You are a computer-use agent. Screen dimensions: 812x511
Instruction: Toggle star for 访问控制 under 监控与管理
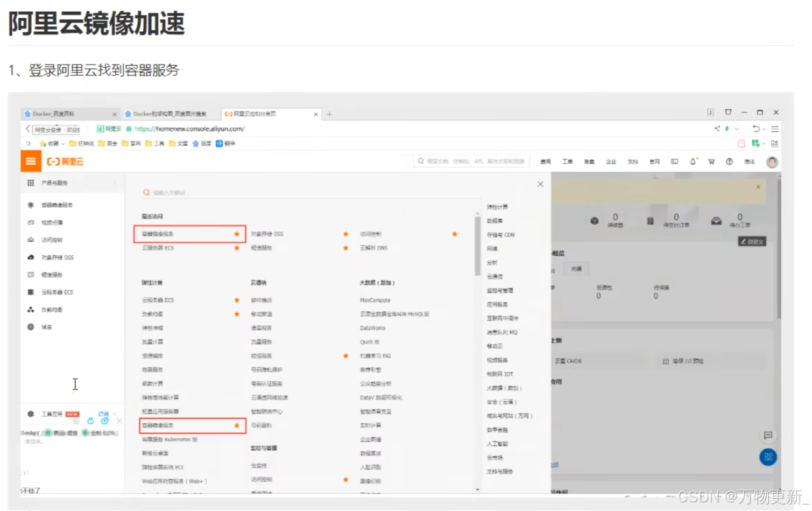coord(345,479)
